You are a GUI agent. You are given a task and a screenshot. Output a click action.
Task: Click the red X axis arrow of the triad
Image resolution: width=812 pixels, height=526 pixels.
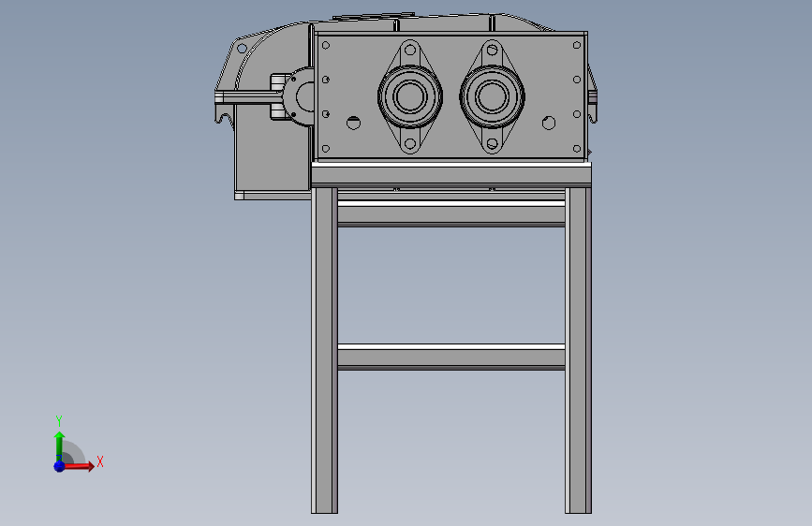tap(78, 466)
